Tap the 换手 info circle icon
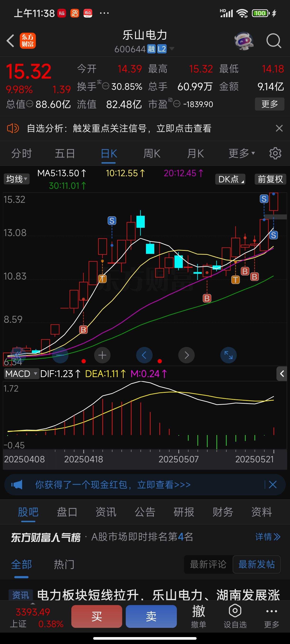Screen dimensions: 290x644 106,86
